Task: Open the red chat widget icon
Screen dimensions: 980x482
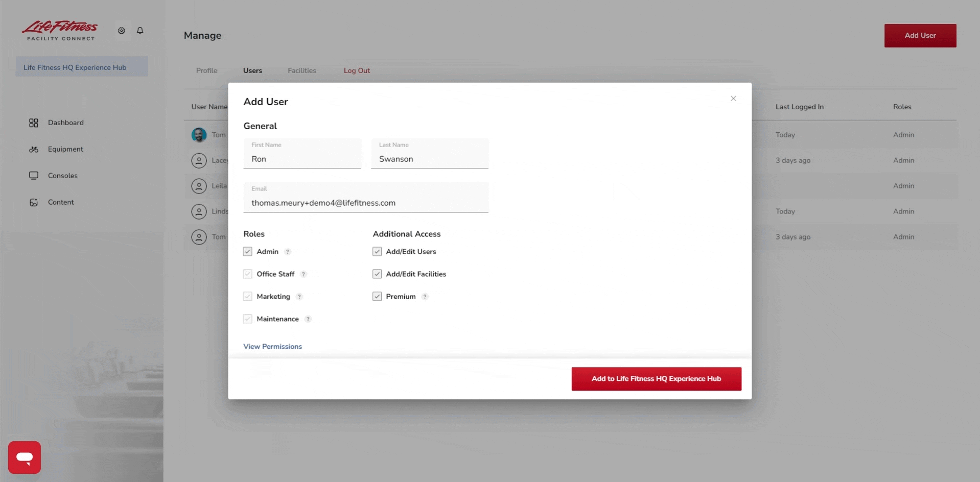Action: point(25,457)
